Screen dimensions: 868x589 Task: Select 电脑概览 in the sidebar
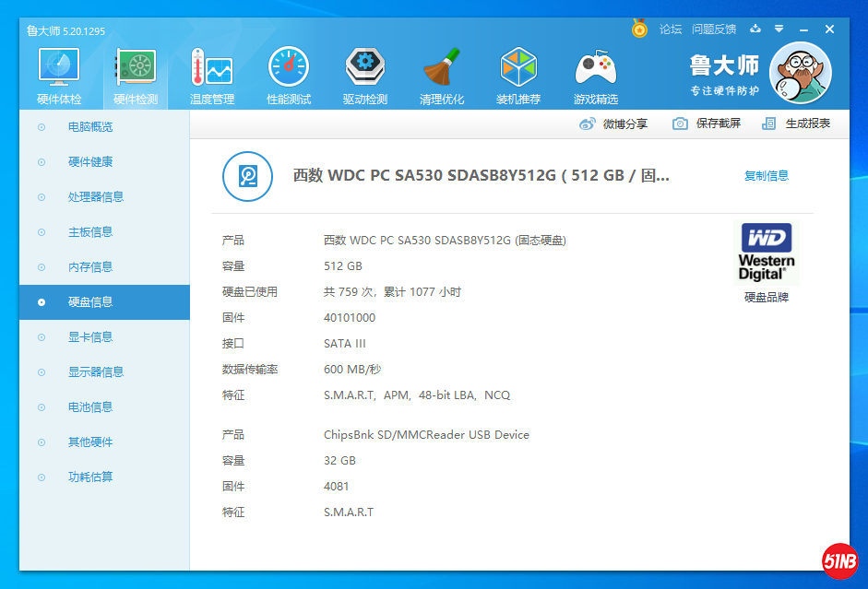click(x=90, y=127)
